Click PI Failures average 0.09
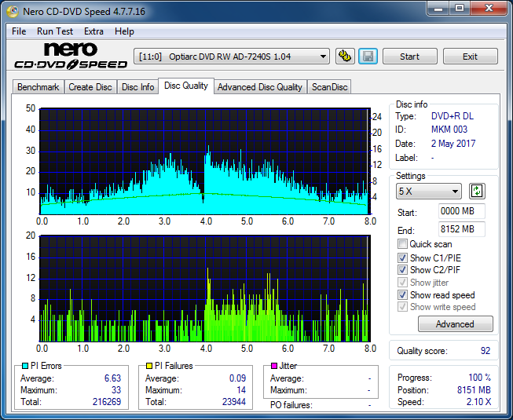This screenshot has height=420, width=513. coord(237,378)
